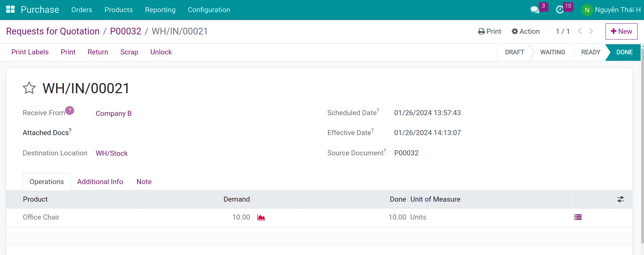Click the Print button beside Print Labels

coord(68,52)
